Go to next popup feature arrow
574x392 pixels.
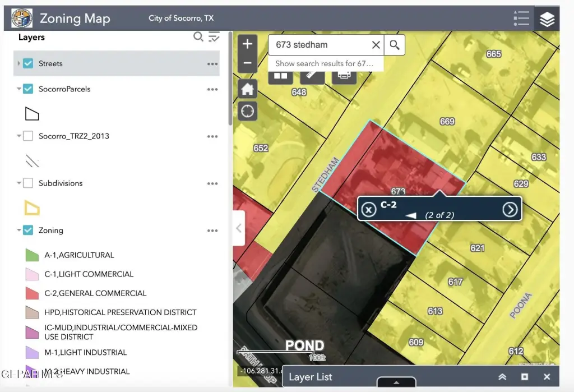[x=510, y=209]
